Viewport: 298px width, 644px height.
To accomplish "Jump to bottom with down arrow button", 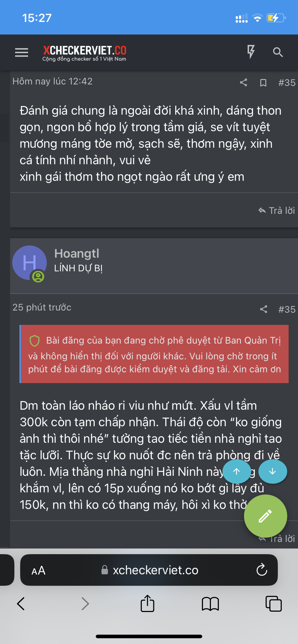I will click(x=272, y=471).
